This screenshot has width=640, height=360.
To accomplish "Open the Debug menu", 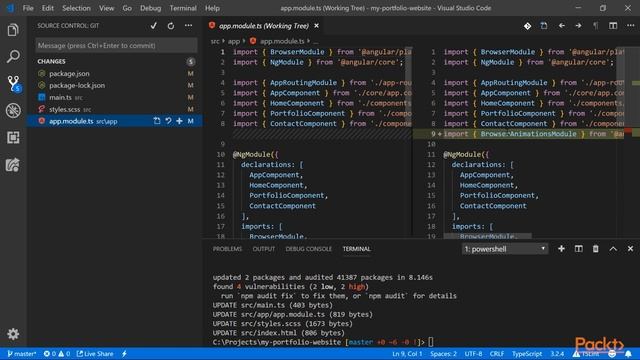I will pos(151,8).
